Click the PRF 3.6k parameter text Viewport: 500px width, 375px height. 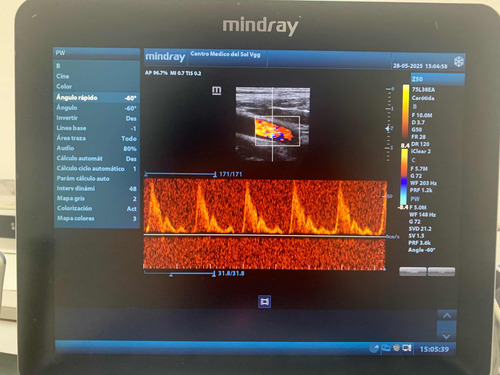420,243
